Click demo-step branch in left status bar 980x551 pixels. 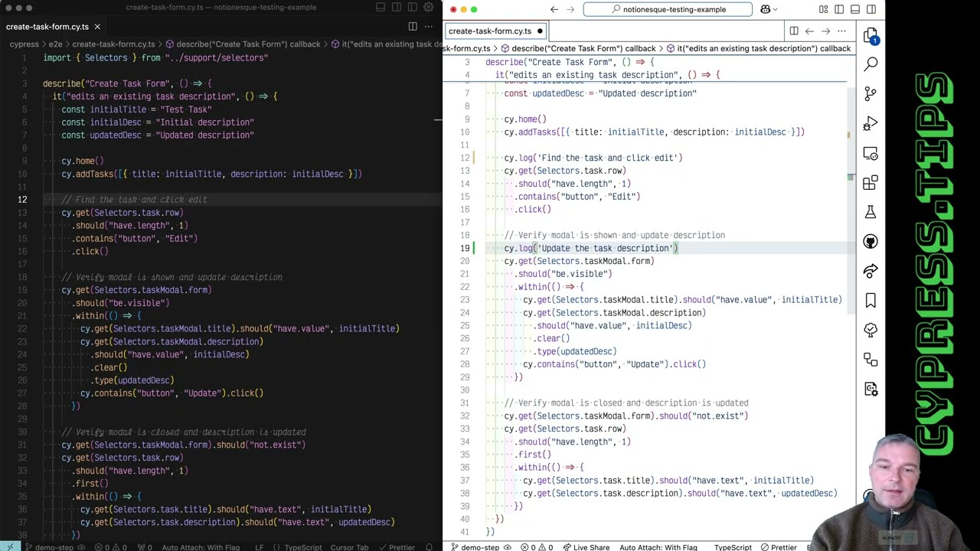[x=49, y=547]
